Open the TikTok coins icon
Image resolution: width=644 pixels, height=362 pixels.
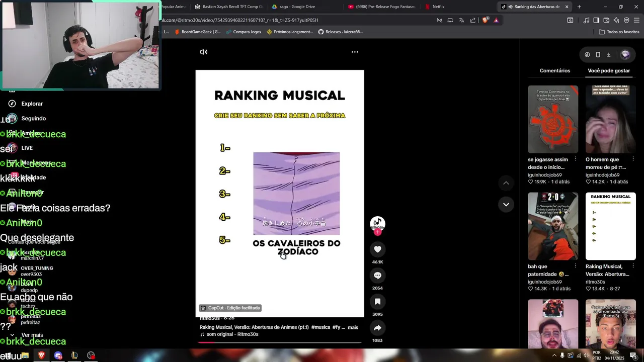point(587,54)
